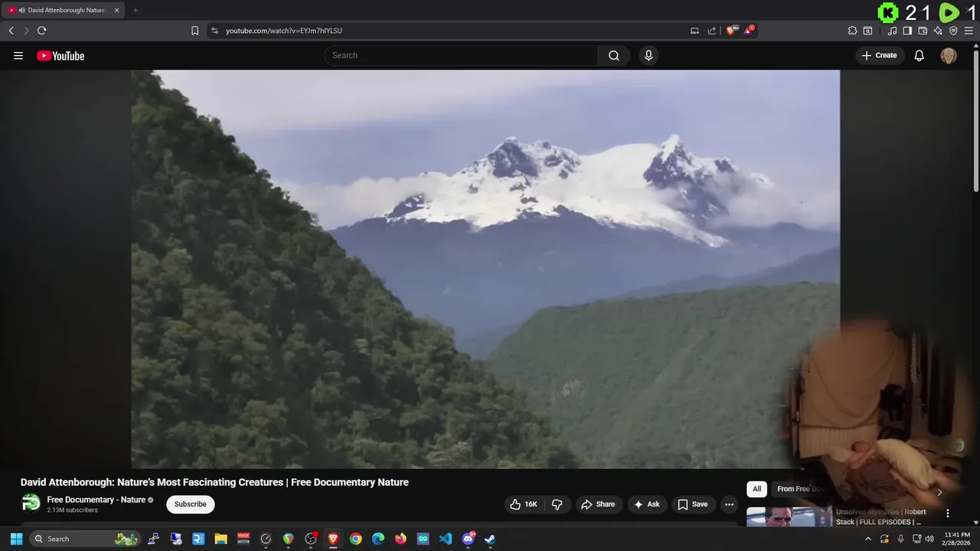Open Firefox from the taskbar
980x551 pixels.
click(x=400, y=539)
